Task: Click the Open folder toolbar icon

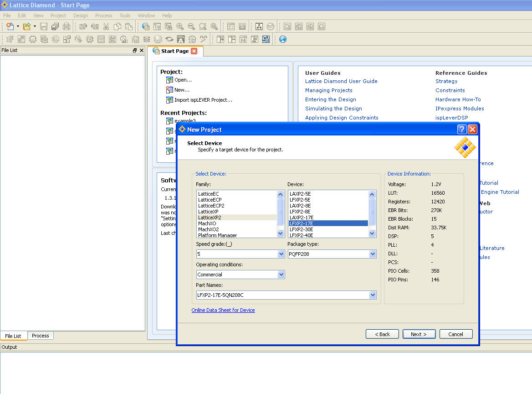Action: click(27, 26)
